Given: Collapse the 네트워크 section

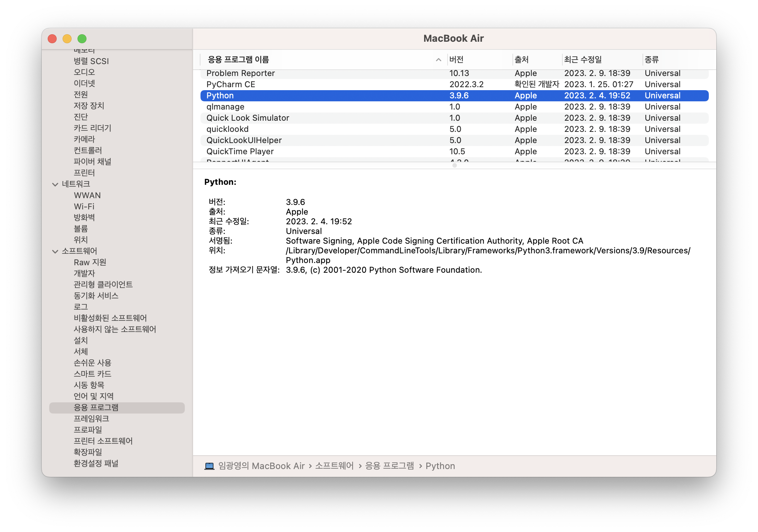Looking at the screenshot, I should (x=55, y=184).
